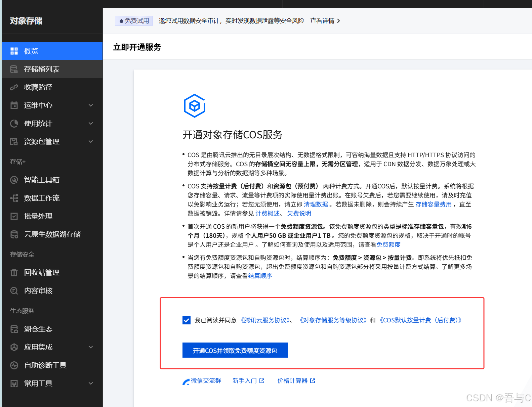Click the 运维中心 calendar icon
This screenshot has height=407, width=532.
[14, 105]
